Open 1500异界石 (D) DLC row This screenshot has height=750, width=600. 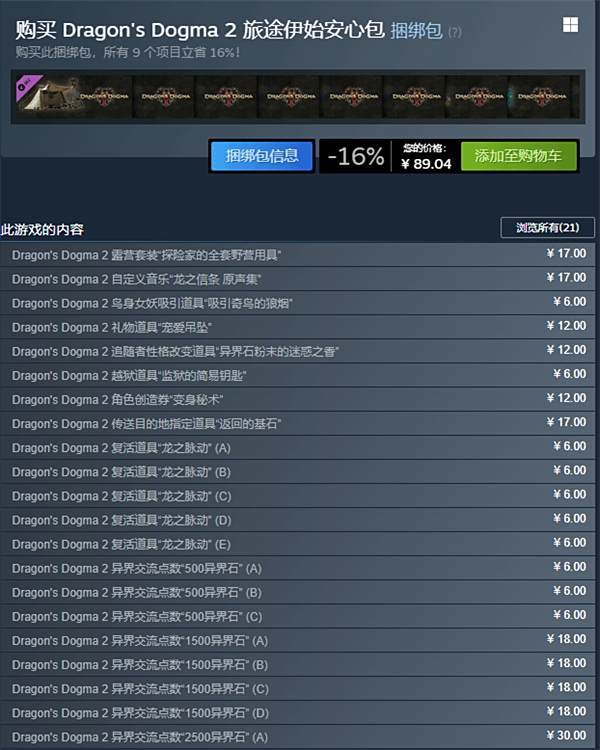[x=297, y=713]
